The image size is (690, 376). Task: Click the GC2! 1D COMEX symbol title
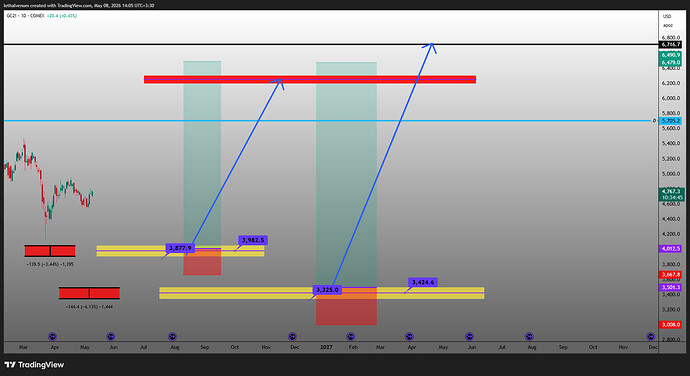click(x=25, y=16)
